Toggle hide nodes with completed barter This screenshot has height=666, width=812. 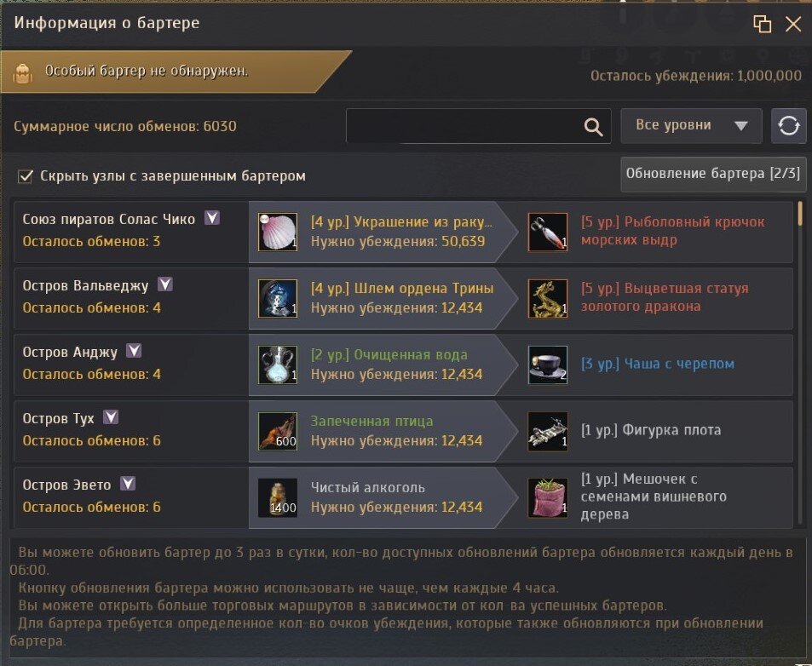tap(25, 176)
